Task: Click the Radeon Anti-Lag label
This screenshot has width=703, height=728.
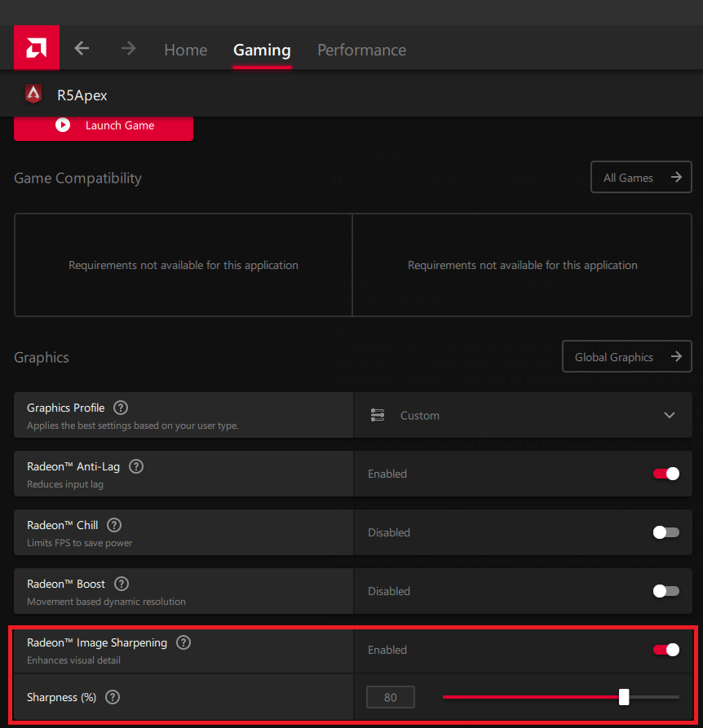Action: [x=73, y=466]
